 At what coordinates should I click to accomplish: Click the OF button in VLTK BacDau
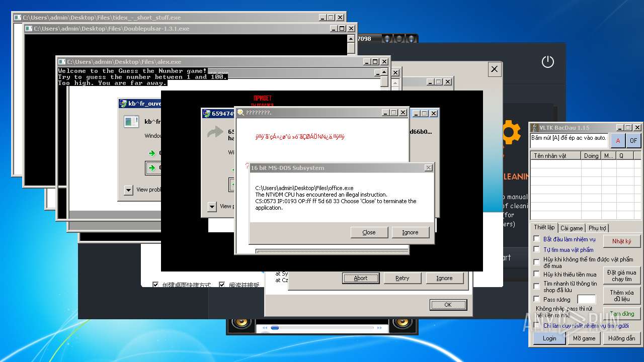[x=633, y=141]
